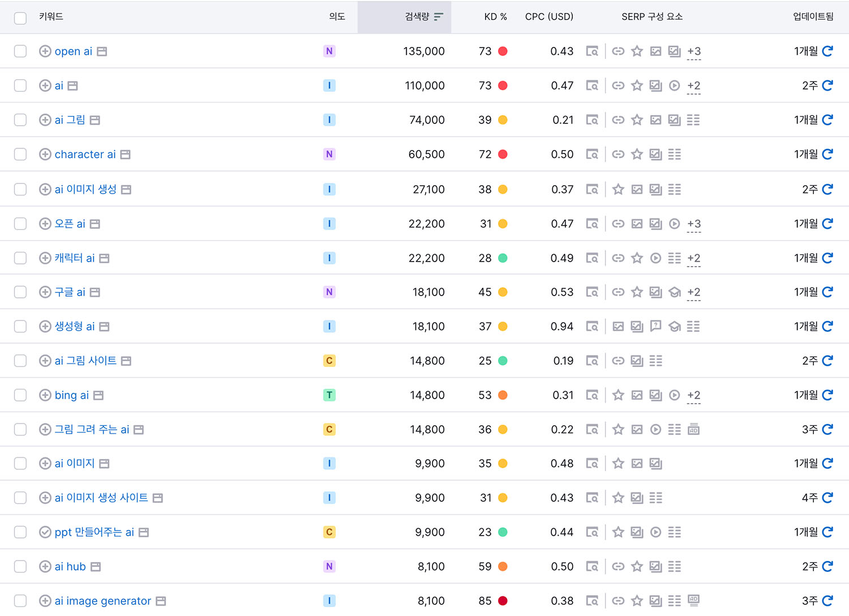
Task: Refresh metrics for open ai row
Action: point(827,52)
